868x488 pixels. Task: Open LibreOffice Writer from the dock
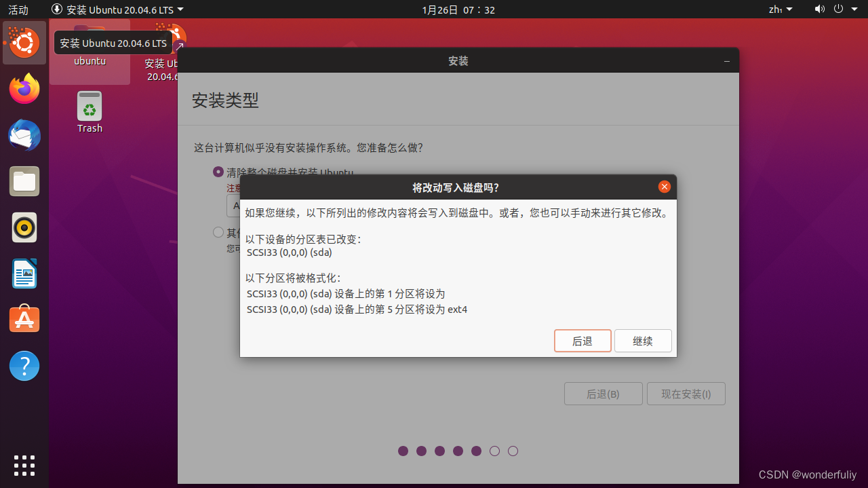point(24,274)
